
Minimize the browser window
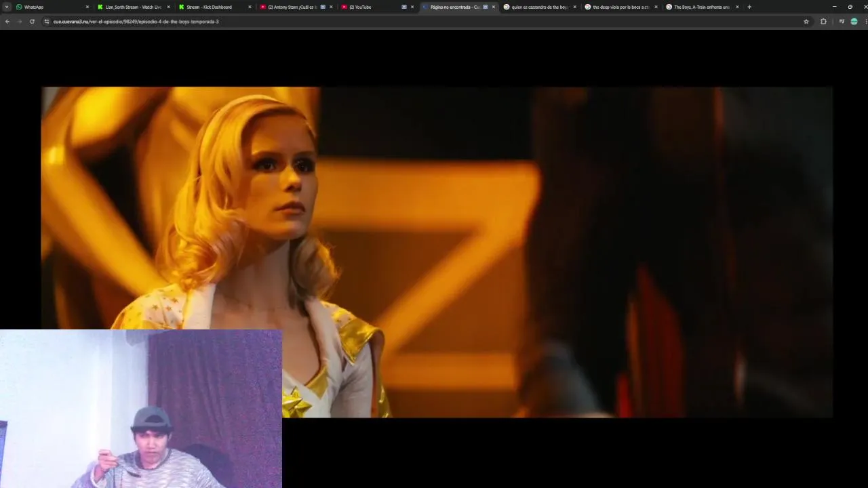click(x=834, y=7)
